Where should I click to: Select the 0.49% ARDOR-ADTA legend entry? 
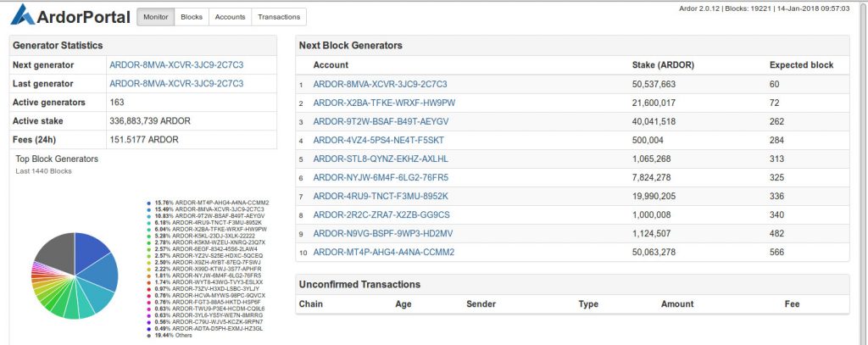click(205, 329)
